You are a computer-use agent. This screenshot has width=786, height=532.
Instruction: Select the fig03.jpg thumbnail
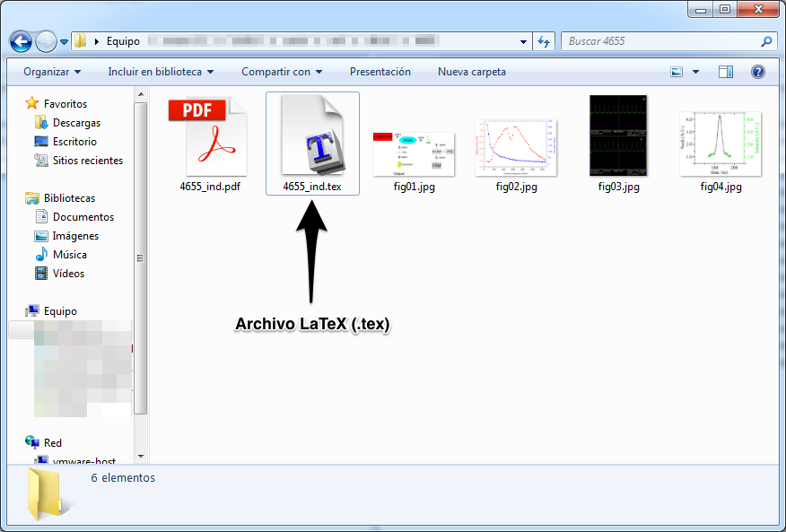618,136
